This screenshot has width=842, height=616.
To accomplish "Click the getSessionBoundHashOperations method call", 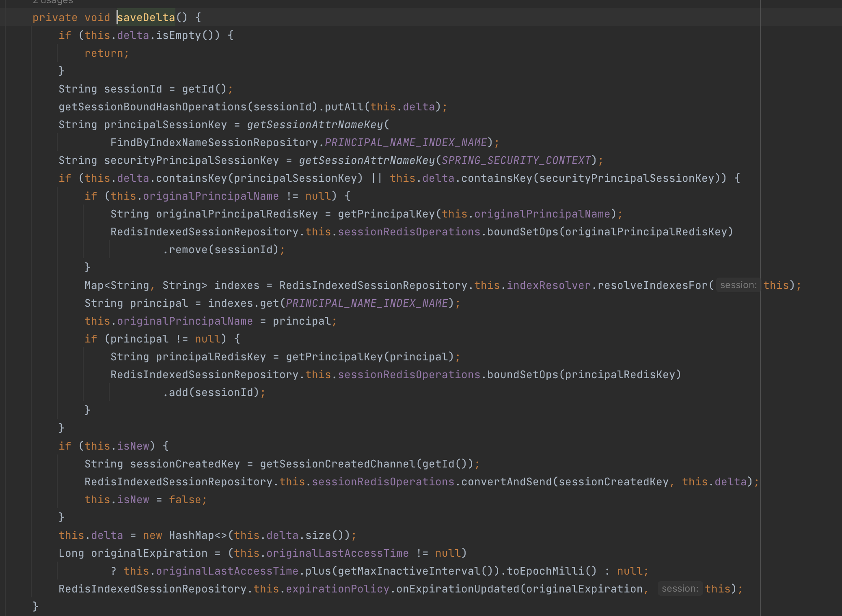I will point(153,107).
